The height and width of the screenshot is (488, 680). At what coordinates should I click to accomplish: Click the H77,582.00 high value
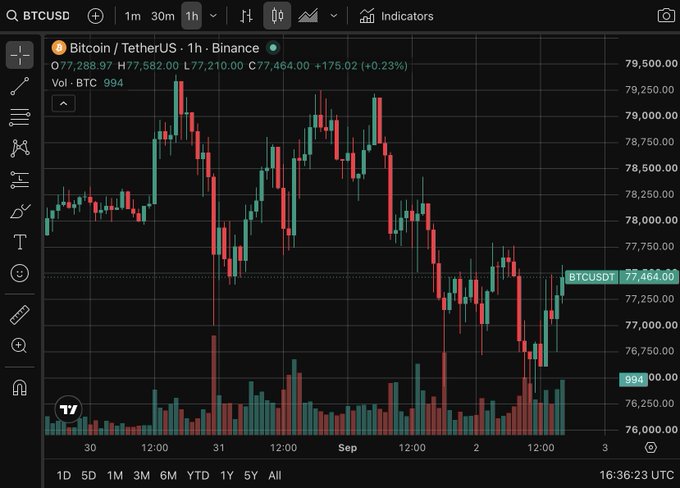point(148,66)
